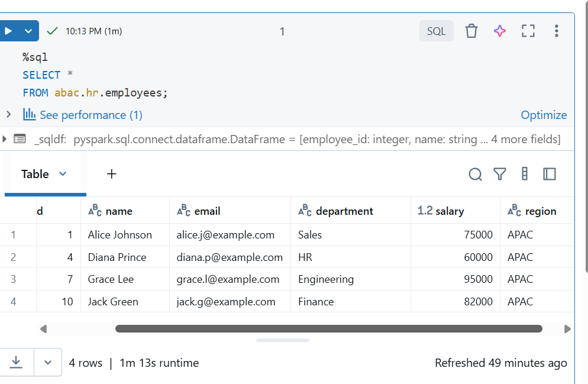588x384 pixels.
Task: Expand the Table visualization dropdown chevron
Action: coord(63,174)
